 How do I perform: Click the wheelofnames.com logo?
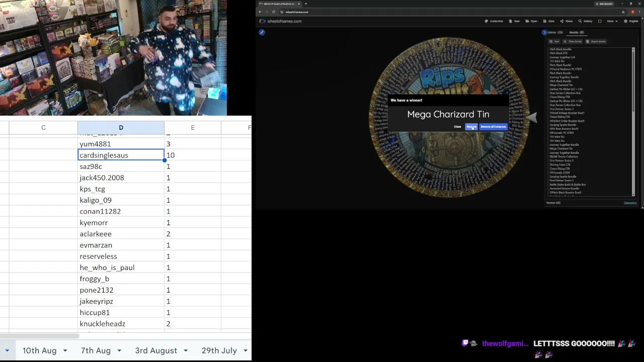[280, 21]
